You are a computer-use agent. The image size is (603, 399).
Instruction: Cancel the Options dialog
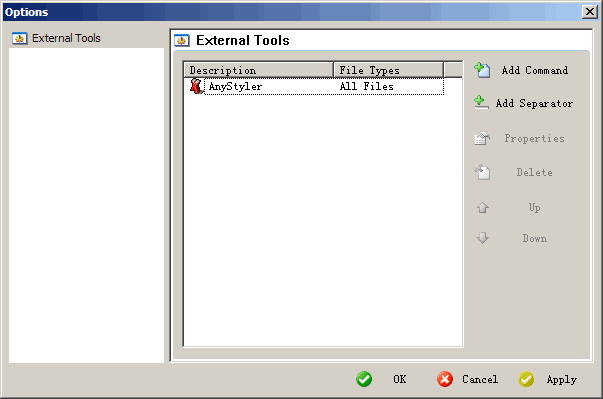pyautogui.click(x=480, y=379)
